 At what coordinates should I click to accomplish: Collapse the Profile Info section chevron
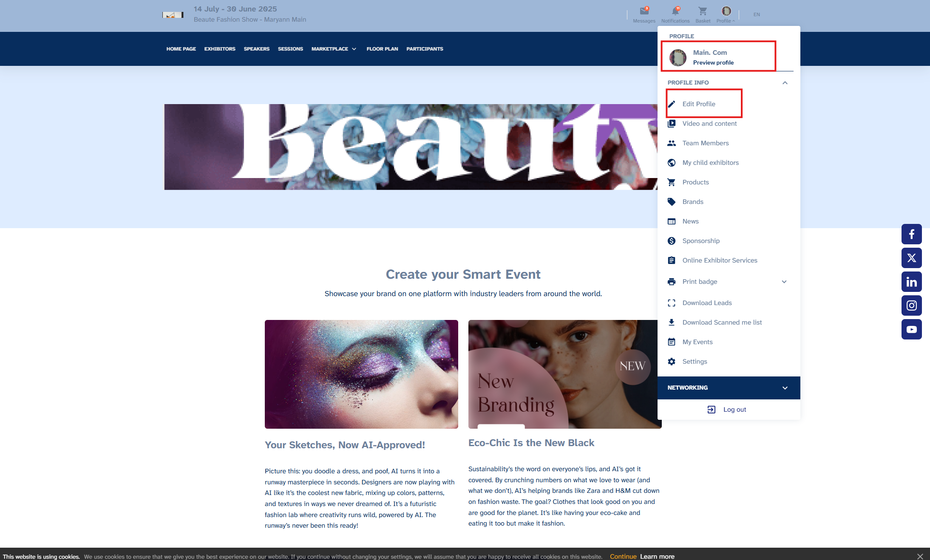point(785,83)
